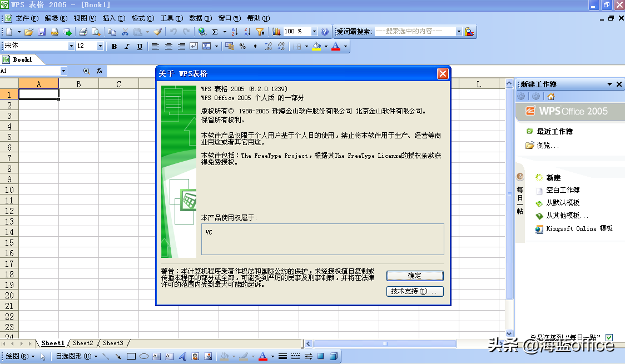Image resolution: width=625 pixels, height=364 pixels.
Task: Expand the borders style dropdown arrow
Action: click(306, 46)
